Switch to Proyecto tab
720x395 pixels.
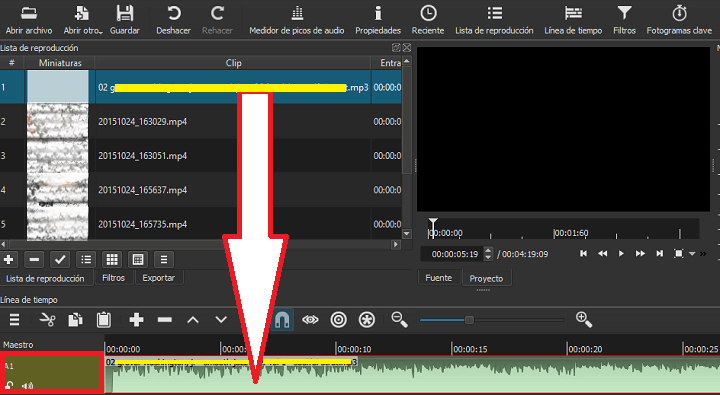[486, 278]
